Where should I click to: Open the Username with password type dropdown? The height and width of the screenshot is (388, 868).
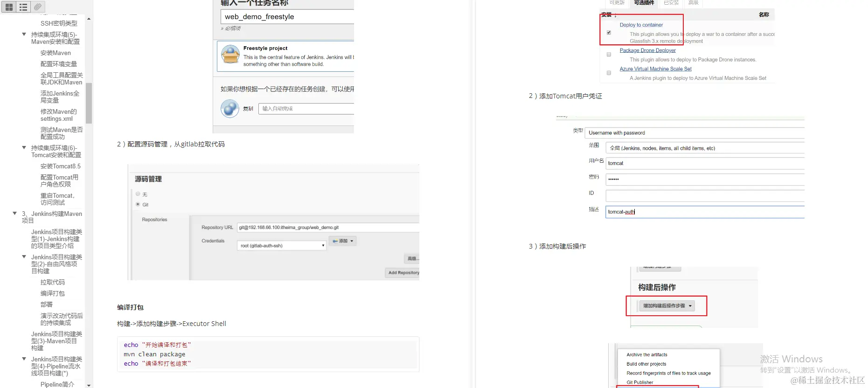694,133
